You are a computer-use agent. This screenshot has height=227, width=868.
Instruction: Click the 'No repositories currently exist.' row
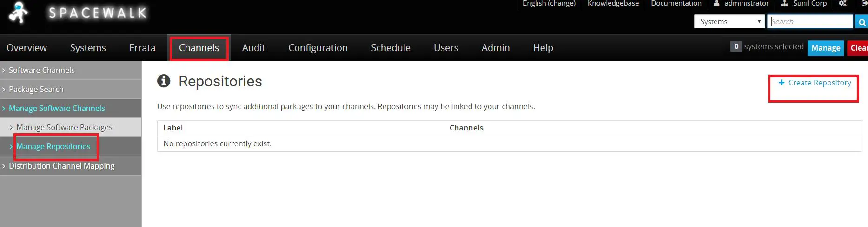tap(510, 144)
